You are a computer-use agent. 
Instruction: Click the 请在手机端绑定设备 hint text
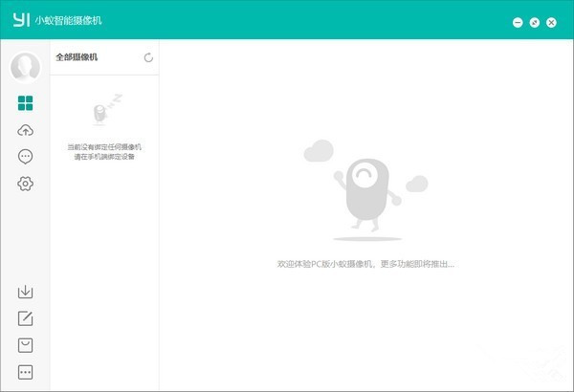pos(104,157)
